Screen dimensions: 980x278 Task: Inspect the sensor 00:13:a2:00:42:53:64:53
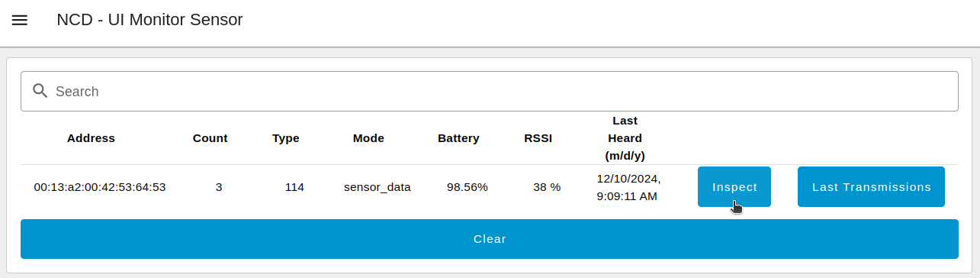[x=734, y=187]
